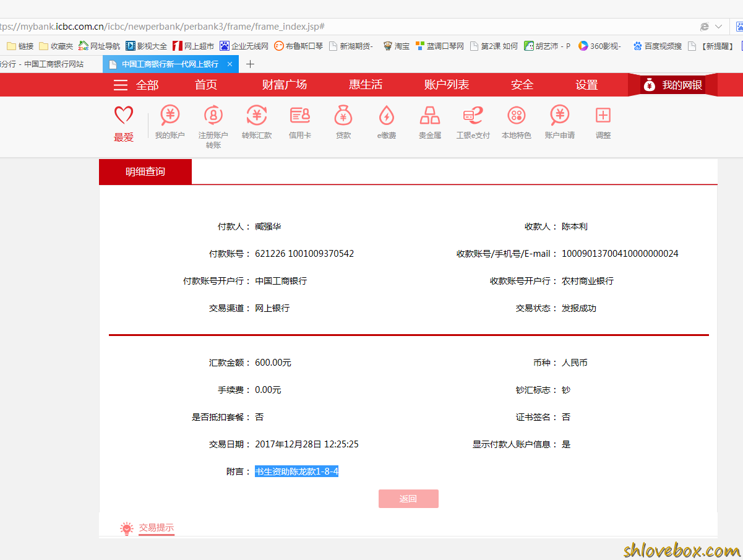Open a new browser tab with plus

(x=250, y=64)
